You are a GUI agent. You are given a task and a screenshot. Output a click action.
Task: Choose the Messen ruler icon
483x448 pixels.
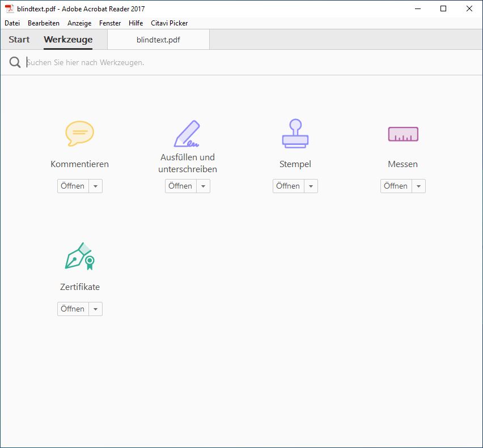tap(403, 134)
